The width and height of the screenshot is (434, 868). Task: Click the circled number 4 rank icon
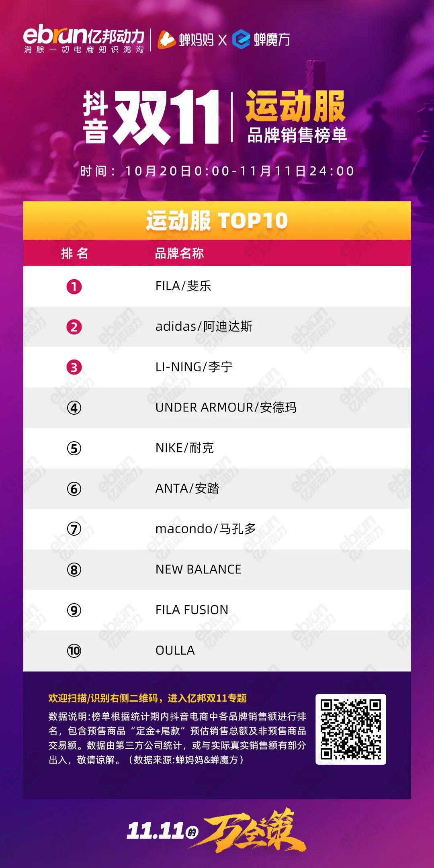pos(74,408)
